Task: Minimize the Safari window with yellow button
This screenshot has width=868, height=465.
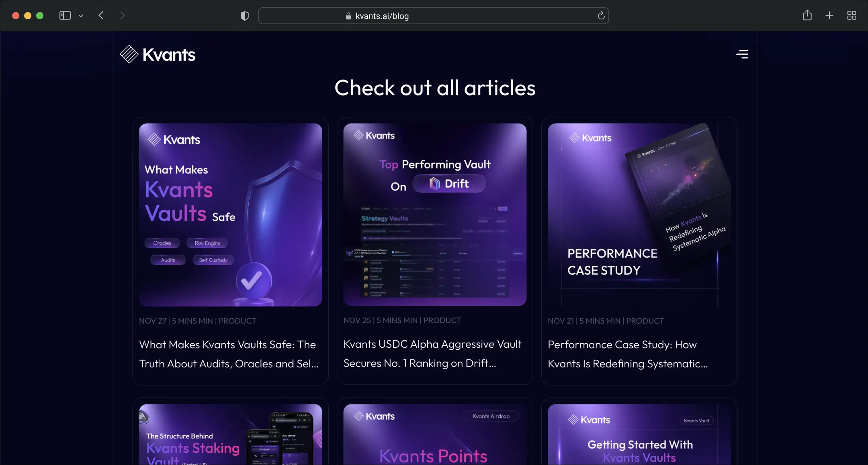Action: click(28, 16)
